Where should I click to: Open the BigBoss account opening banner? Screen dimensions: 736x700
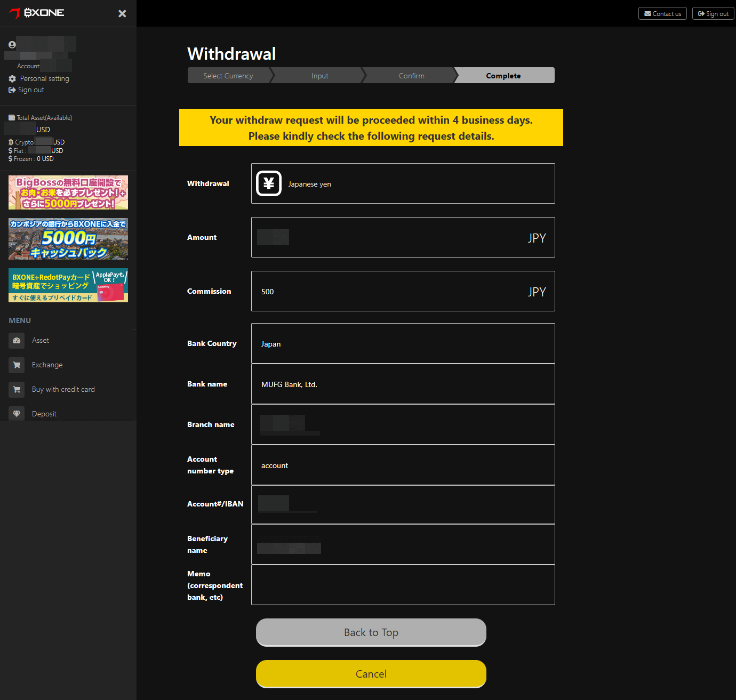[x=68, y=192]
